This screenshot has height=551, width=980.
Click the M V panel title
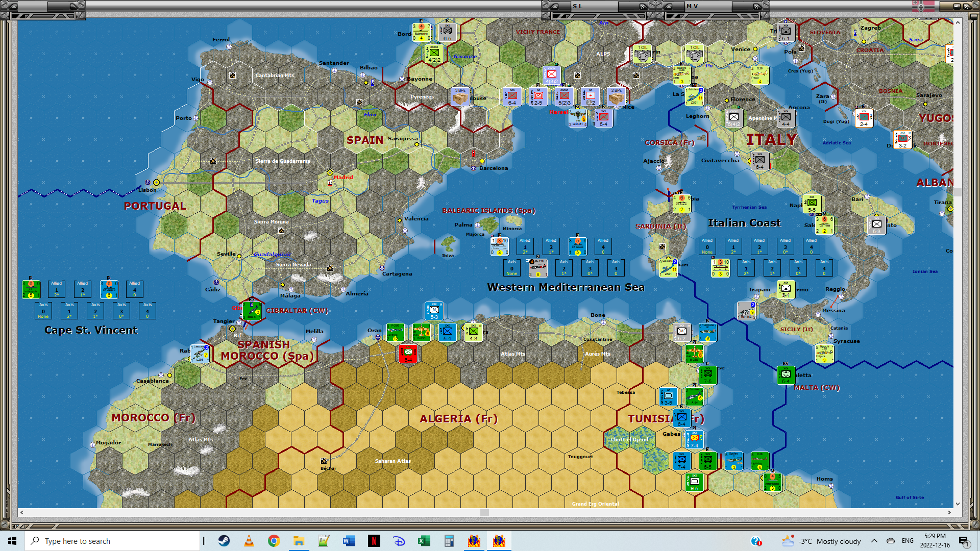click(x=692, y=6)
